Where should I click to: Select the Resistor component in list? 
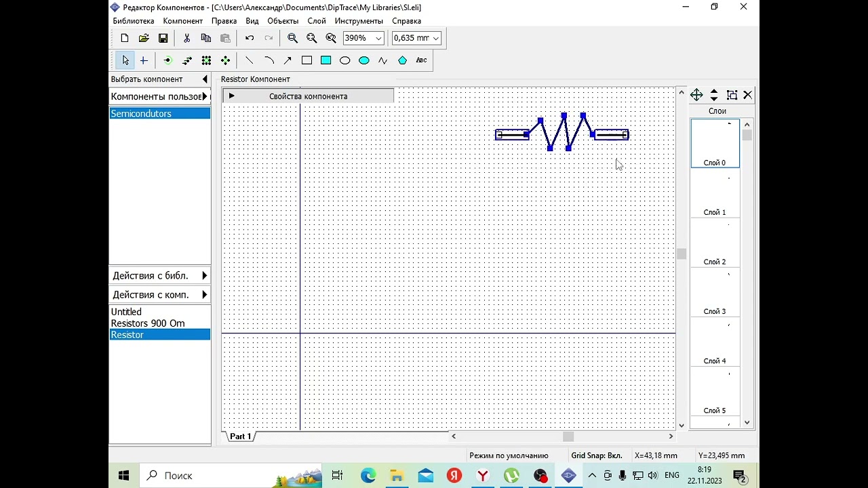(x=160, y=335)
